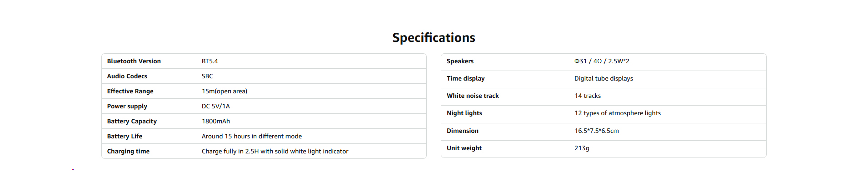
Task: Click the Power supply label
Action: [127, 106]
